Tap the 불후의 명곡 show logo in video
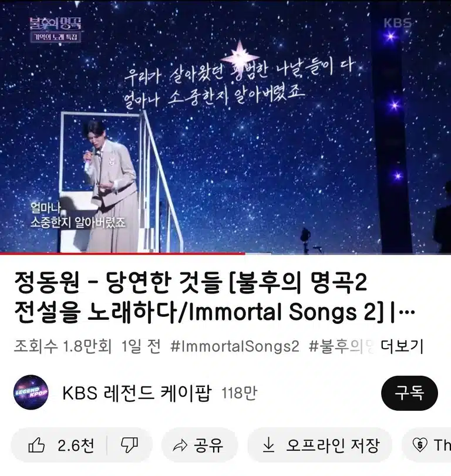The image size is (451, 476). coord(56,29)
